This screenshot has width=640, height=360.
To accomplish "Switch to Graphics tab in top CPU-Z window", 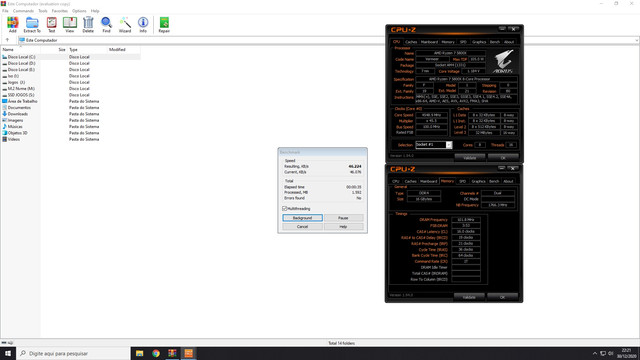I will [x=479, y=42].
